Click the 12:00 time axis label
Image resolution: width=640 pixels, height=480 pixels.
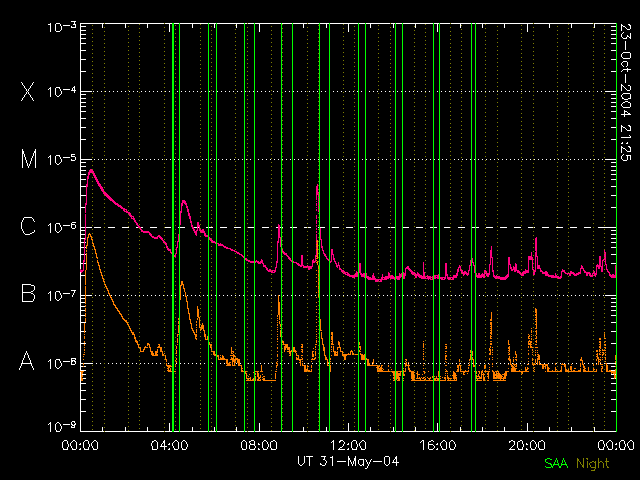coord(348,445)
